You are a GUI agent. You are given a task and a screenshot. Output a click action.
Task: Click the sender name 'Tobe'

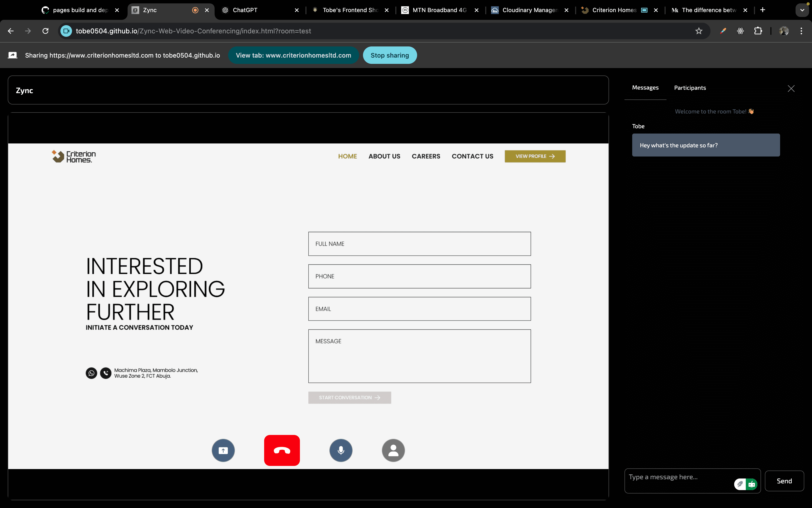(x=638, y=126)
